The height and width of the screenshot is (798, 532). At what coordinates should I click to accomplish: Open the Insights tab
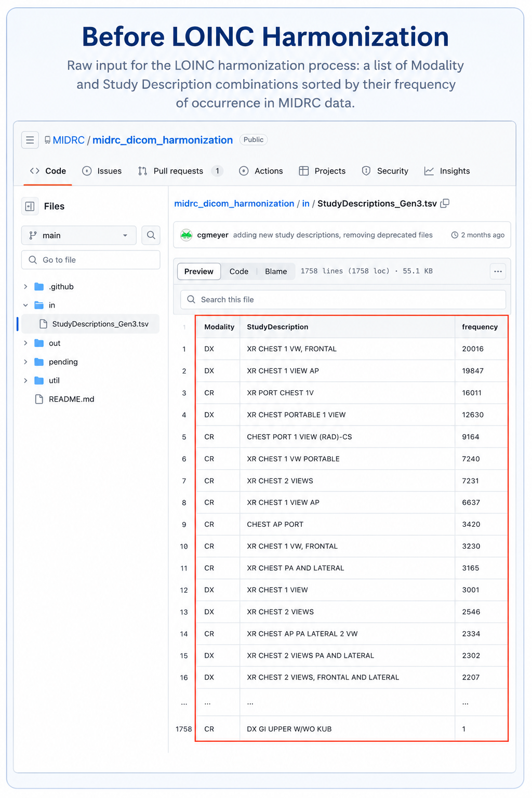(447, 171)
